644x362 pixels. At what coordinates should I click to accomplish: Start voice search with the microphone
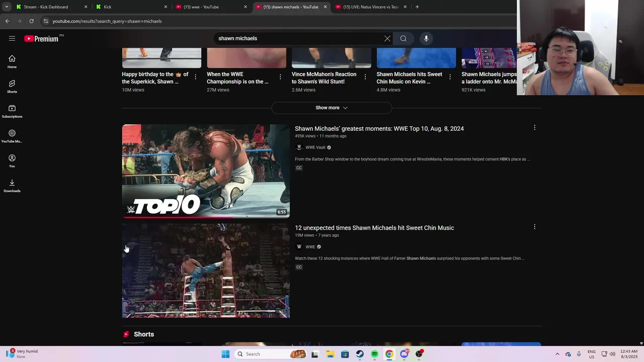pos(426,38)
